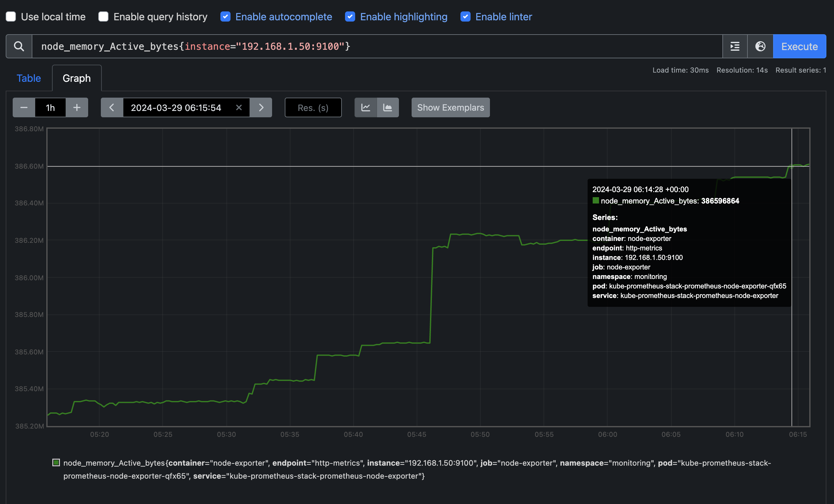Switch to stacked area chart display
The image size is (834, 504).
tap(388, 107)
